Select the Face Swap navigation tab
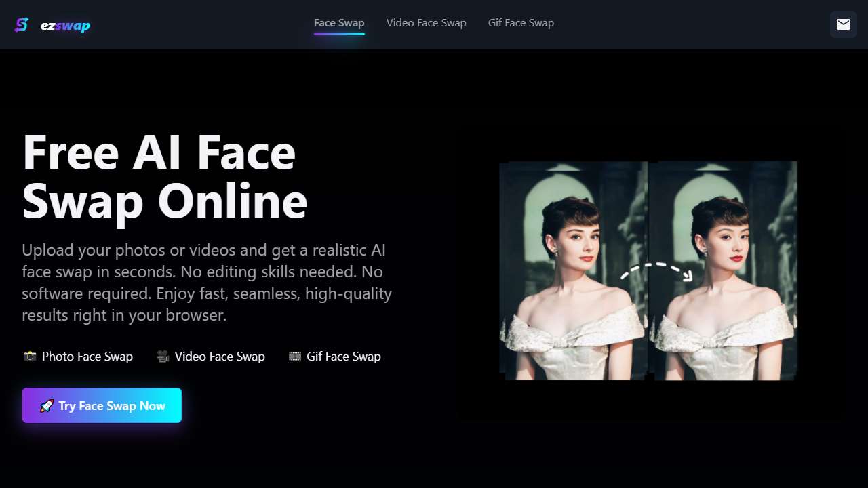 tap(338, 23)
